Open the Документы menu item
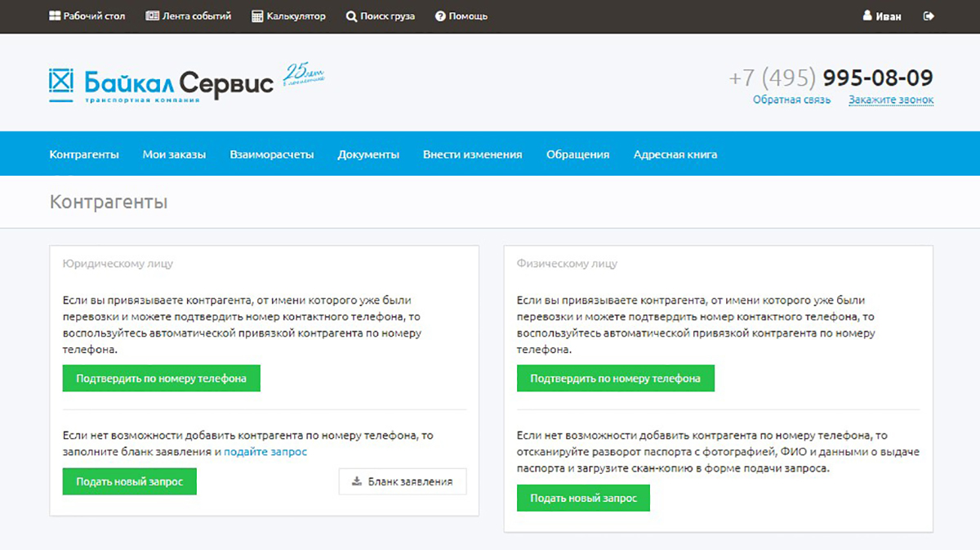Screen dimensions: 980x550 (368, 154)
